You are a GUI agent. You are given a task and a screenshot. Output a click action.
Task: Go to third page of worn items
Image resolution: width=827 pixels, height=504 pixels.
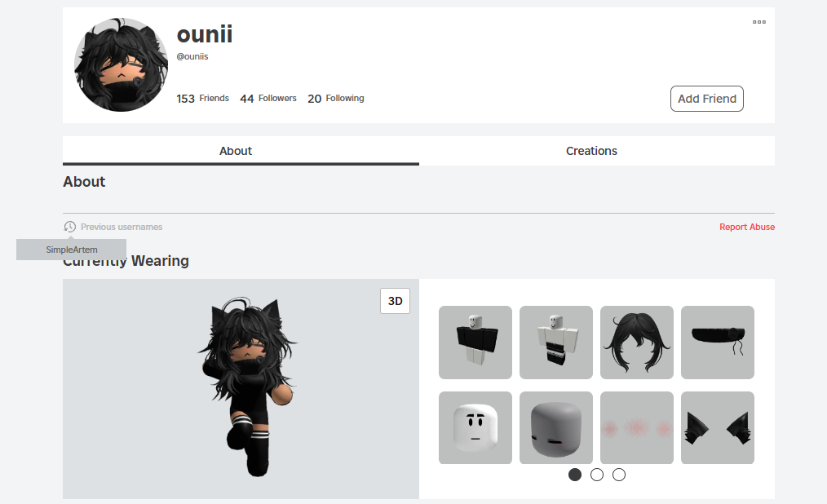[619, 475]
